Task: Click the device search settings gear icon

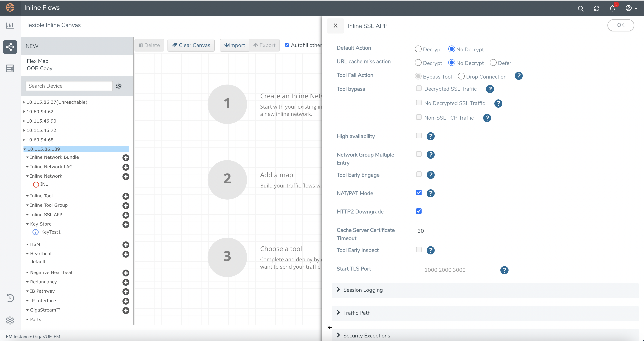Action: coord(119,86)
